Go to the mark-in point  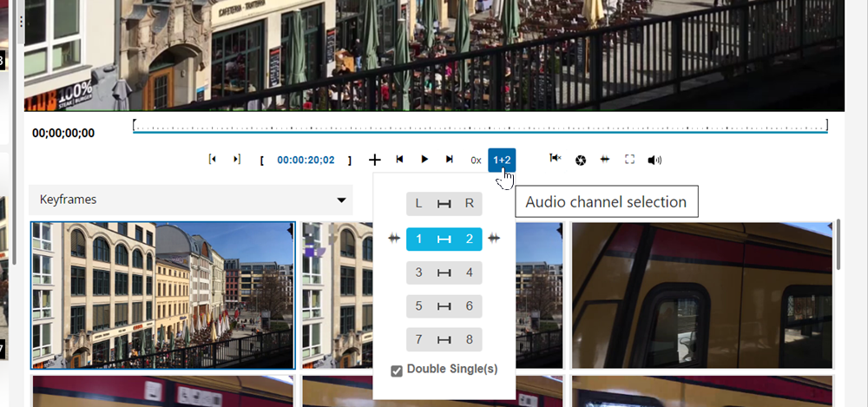click(x=213, y=160)
